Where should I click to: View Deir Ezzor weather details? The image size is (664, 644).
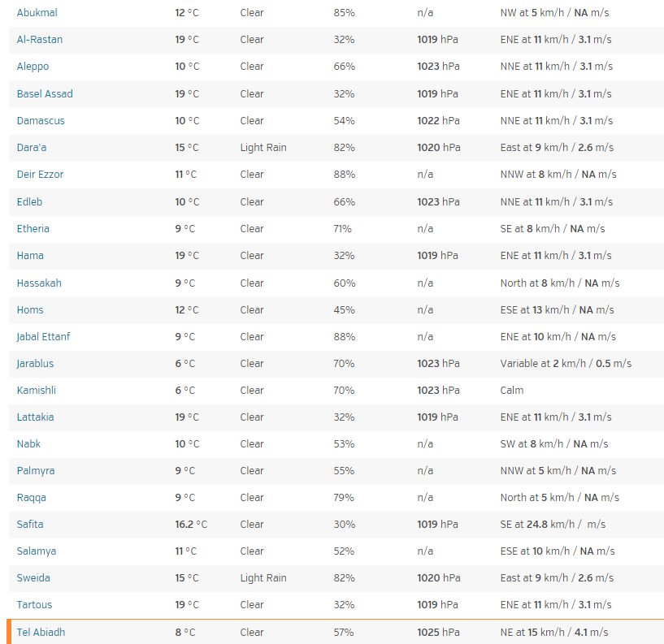coord(40,175)
